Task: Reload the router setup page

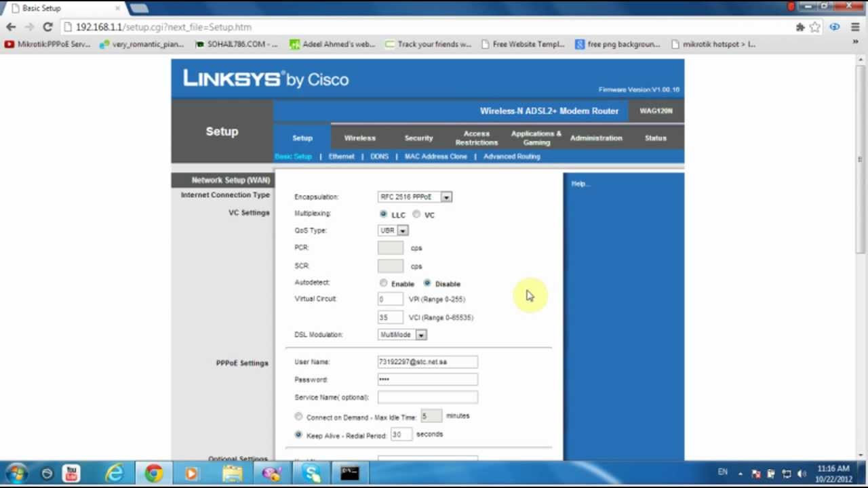Action: point(47,27)
